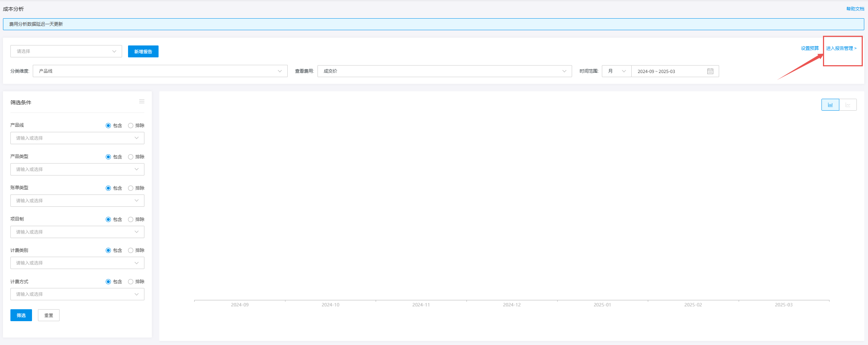The height and width of the screenshot is (345, 868).
Task: Apply filters with 筛选 button
Action: pyautogui.click(x=21, y=315)
